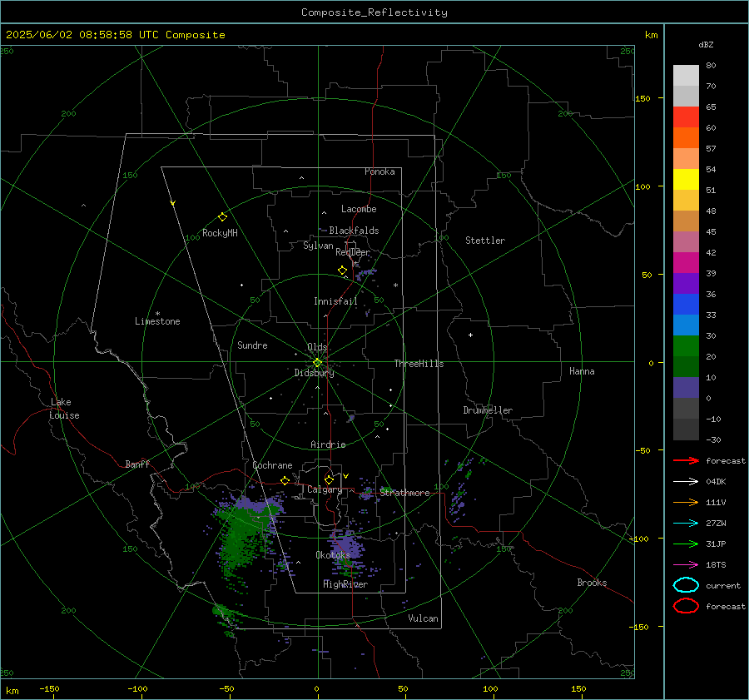
Task: Pick the bright yellow dBZ swatch
Action: click(686, 179)
